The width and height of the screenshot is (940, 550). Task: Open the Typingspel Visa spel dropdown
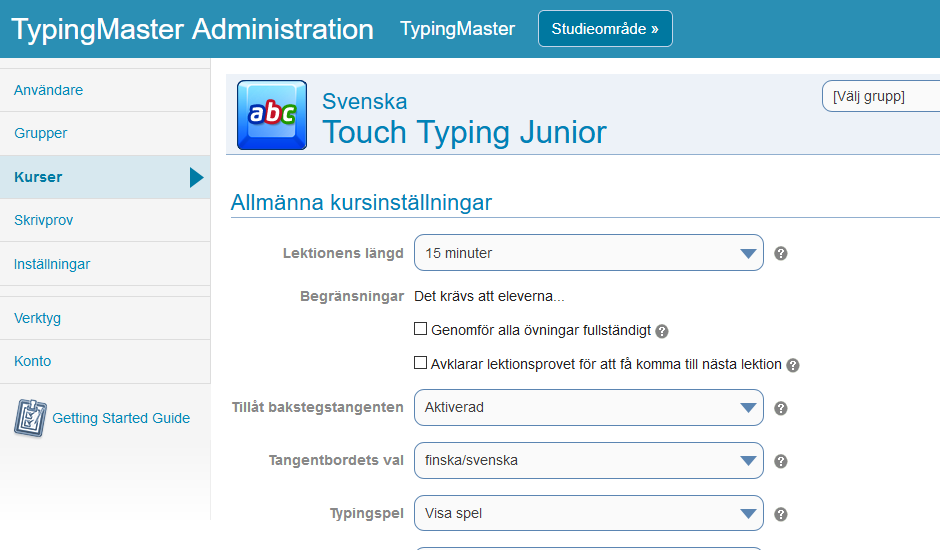[x=589, y=513]
